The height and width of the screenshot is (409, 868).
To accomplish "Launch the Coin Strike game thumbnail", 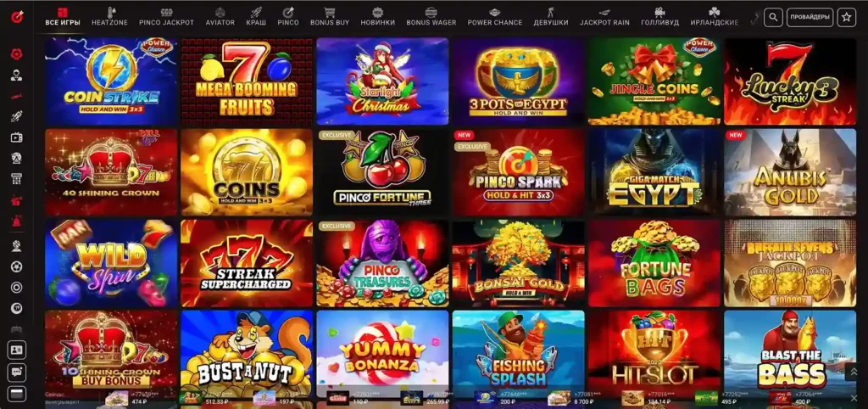I will point(111,81).
